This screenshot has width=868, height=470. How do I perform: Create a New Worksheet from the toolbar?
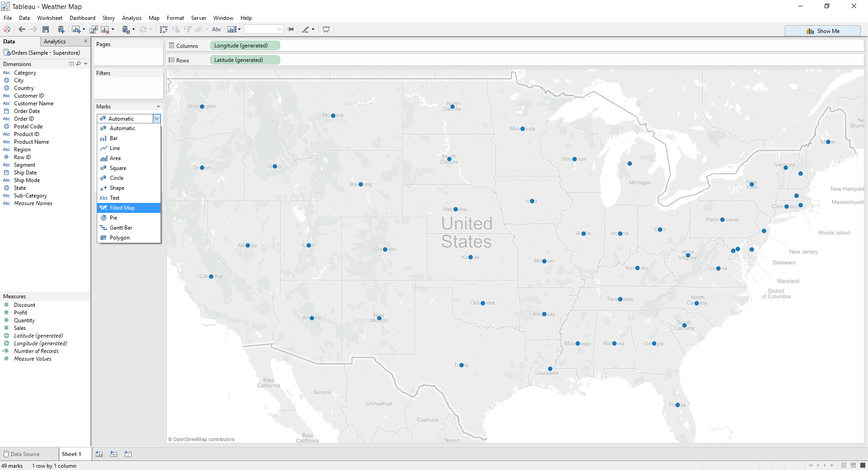pyautogui.click(x=76, y=29)
